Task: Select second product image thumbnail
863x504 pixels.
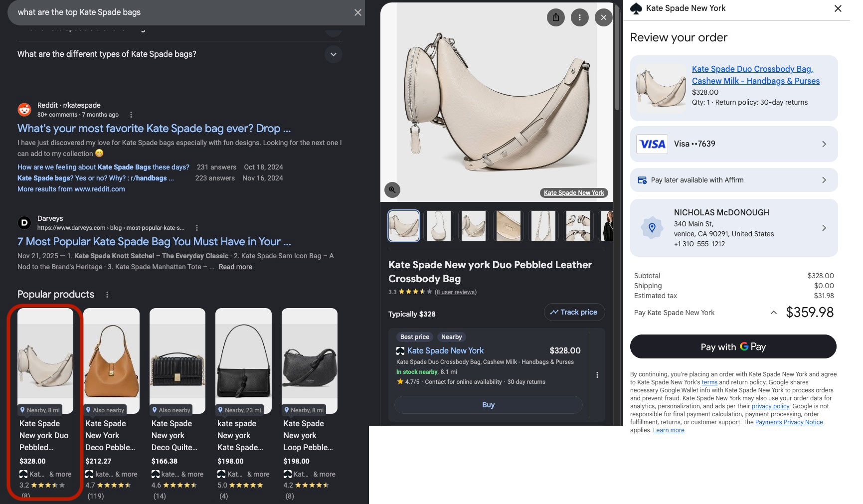Action: click(x=439, y=226)
